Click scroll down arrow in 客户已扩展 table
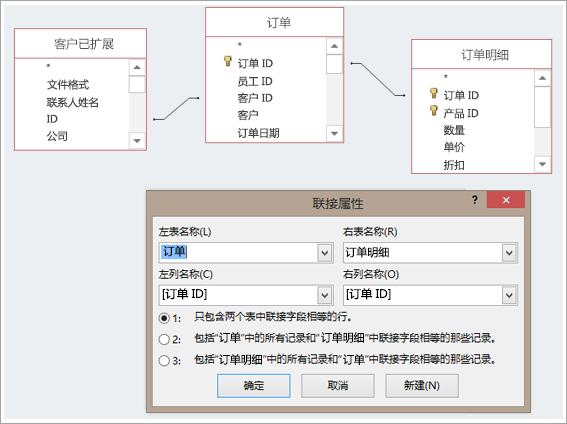The width and height of the screenshot is (567, 424). [137, 141]
